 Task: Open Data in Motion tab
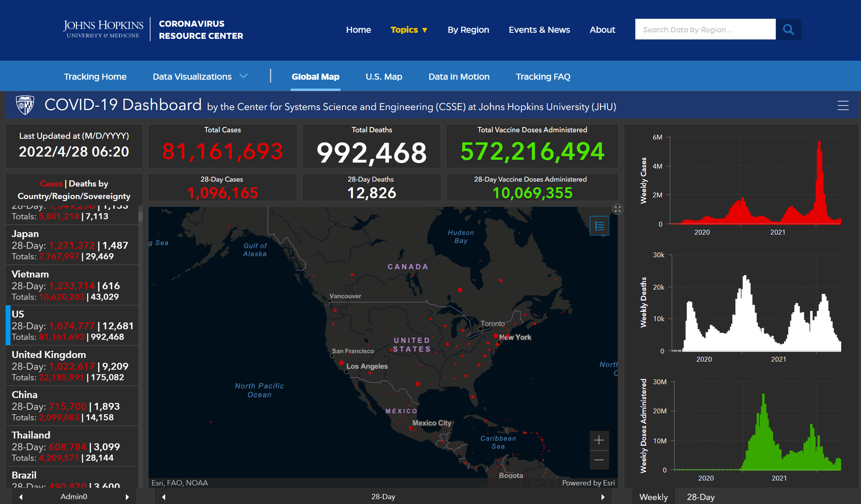[459, 76]
